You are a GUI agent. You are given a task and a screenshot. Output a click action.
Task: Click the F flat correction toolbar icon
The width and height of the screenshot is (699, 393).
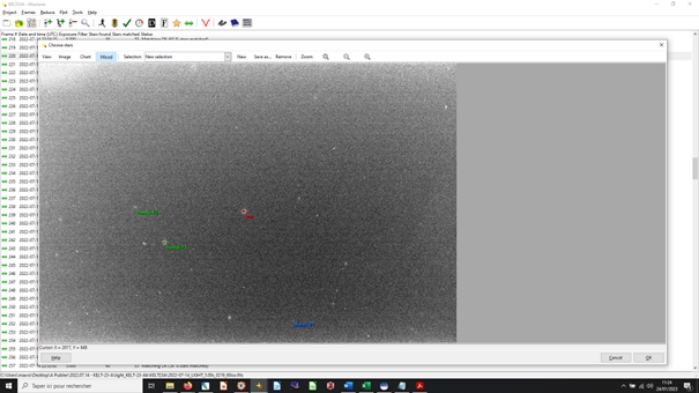tap(164, 23)
